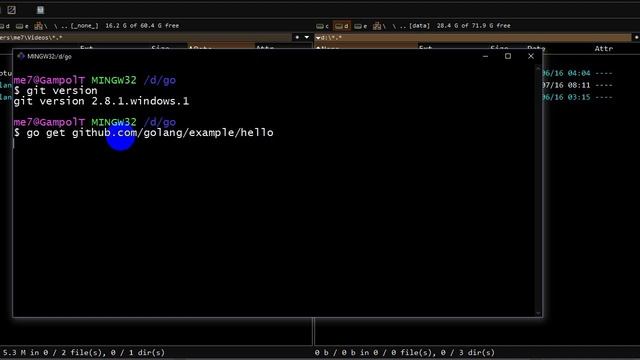Viewport: 640px width, 360px height.
Task: Select drive d in the right panel
Action: pyautogui.click(x=342, y=26)
